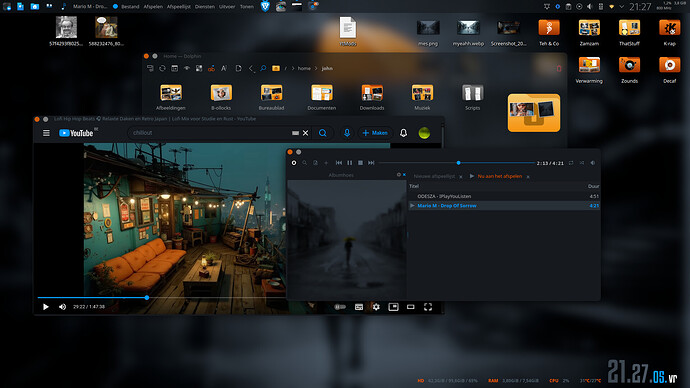Clear the YouTube search text with X
This screenshot has width=690, height=388.
click(305, 133)
